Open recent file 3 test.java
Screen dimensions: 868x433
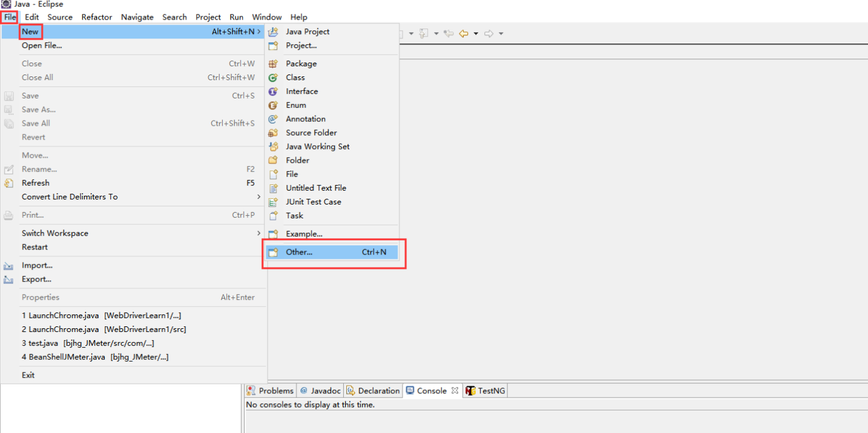tap(132, 343)
